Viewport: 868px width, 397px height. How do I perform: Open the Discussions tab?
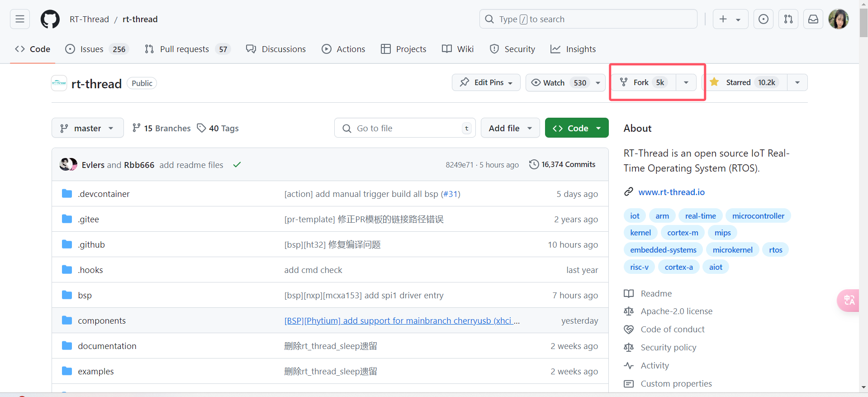pos(276,49)
